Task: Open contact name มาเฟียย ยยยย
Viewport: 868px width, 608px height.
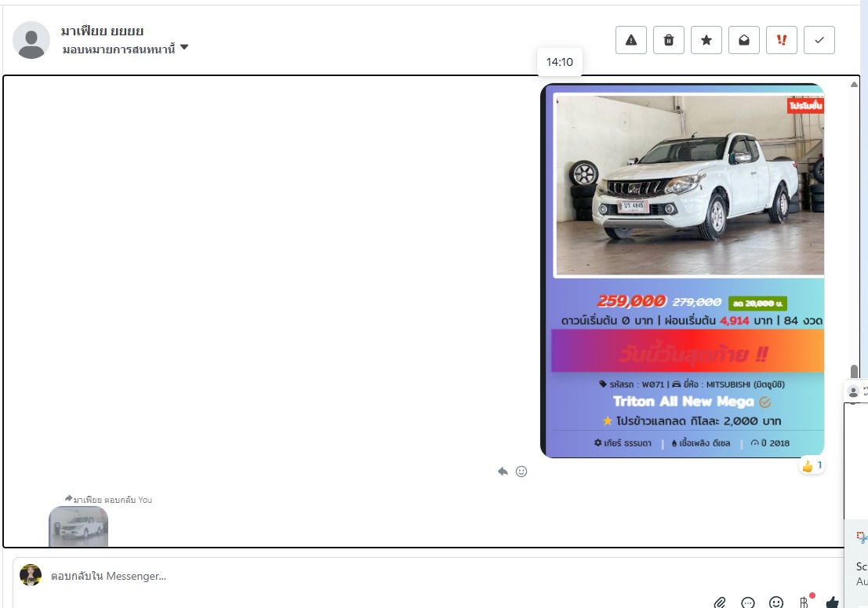Action: tap(102, 31)
